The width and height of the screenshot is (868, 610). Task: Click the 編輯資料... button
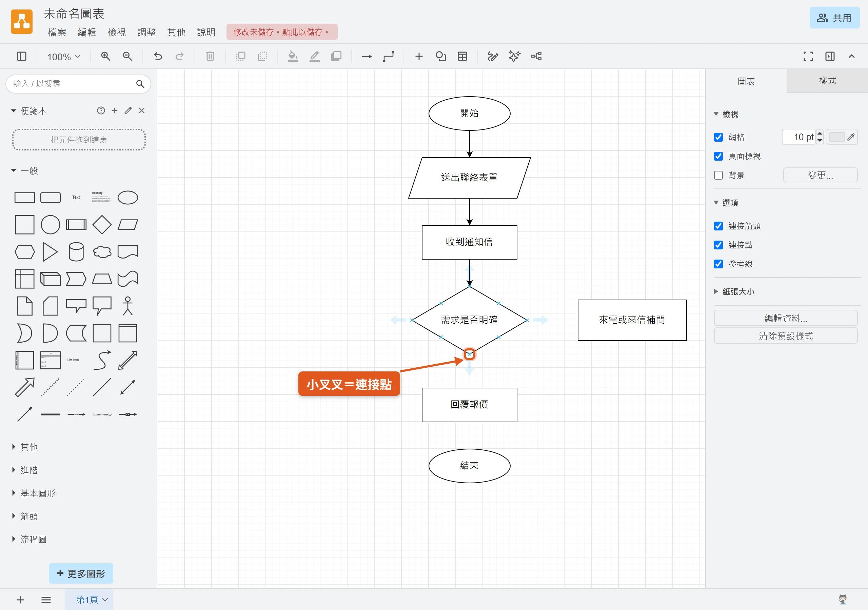pos(786,318)
